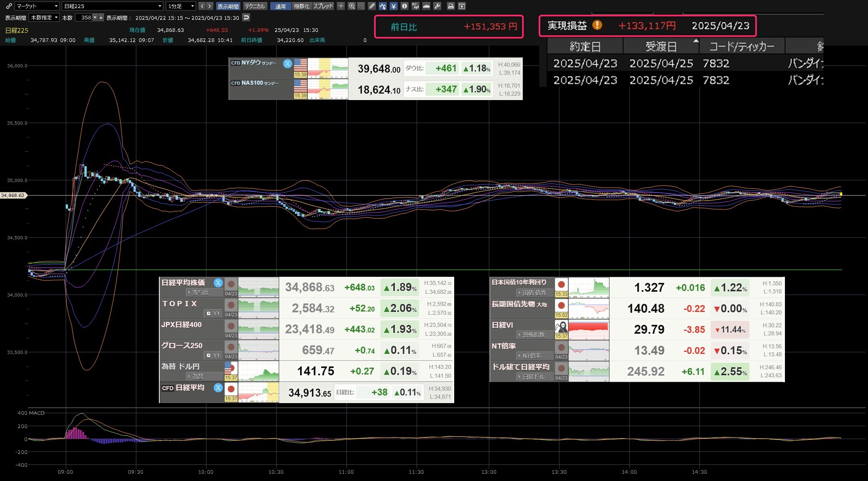Image resolution: width=868 pixels, height=481 pixels.
Task: Open the NYダウ mini chart thumbnail
Action: [328, 68]
